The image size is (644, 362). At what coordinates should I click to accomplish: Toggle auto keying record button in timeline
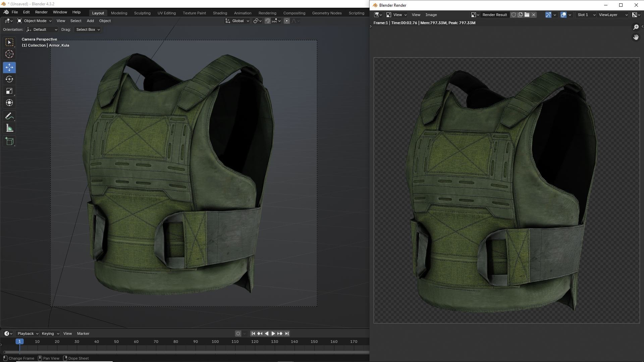[x=238, y=334]
